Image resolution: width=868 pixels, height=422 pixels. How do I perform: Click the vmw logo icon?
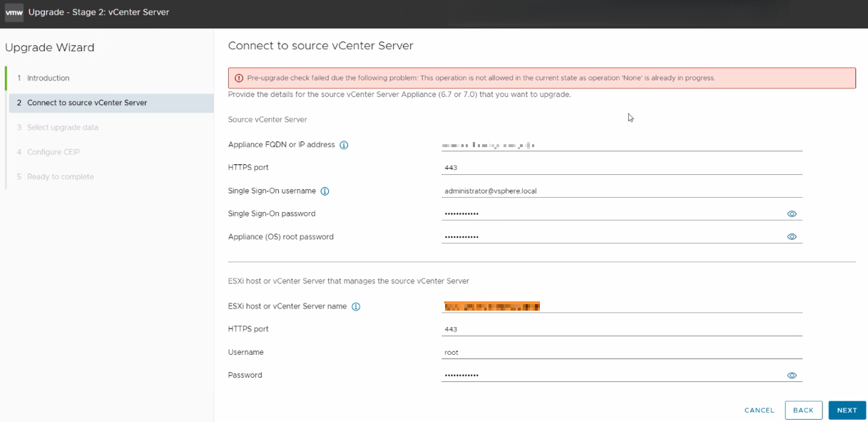[14, 12]
